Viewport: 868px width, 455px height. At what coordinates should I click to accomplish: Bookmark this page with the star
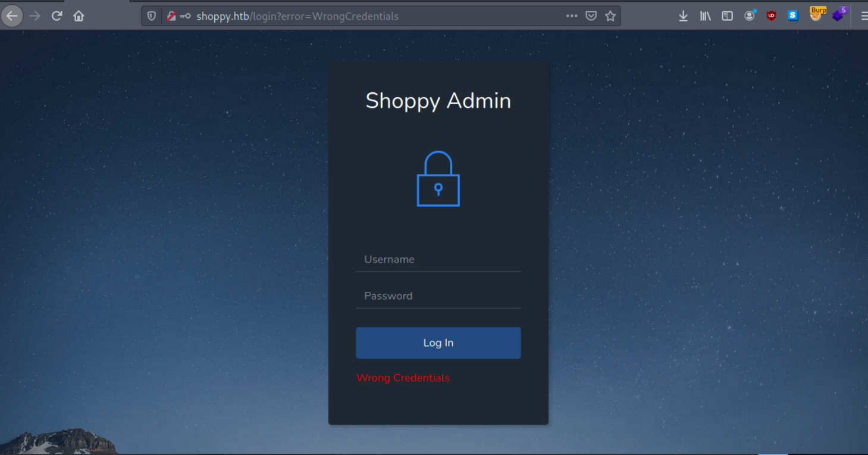(x=610, y=16)
